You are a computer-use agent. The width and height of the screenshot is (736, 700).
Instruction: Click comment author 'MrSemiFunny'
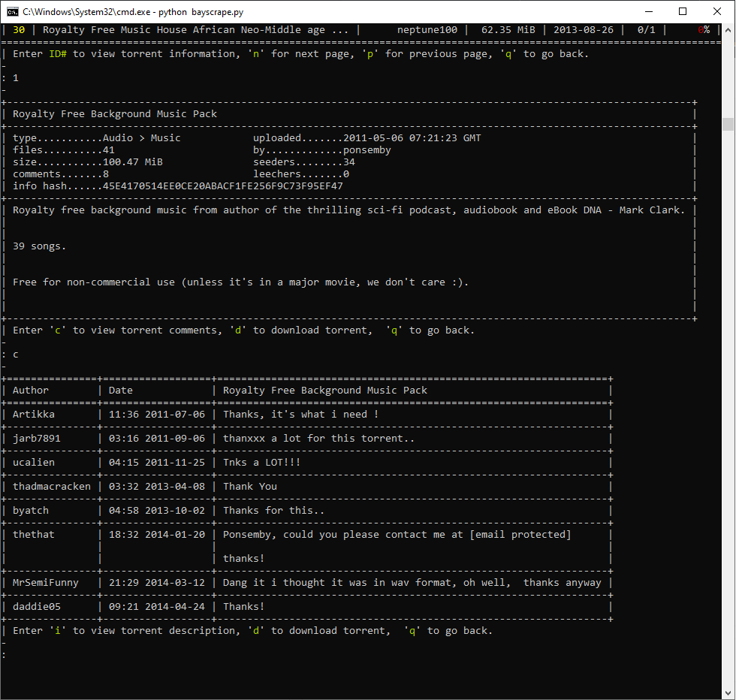click(46, 583)
